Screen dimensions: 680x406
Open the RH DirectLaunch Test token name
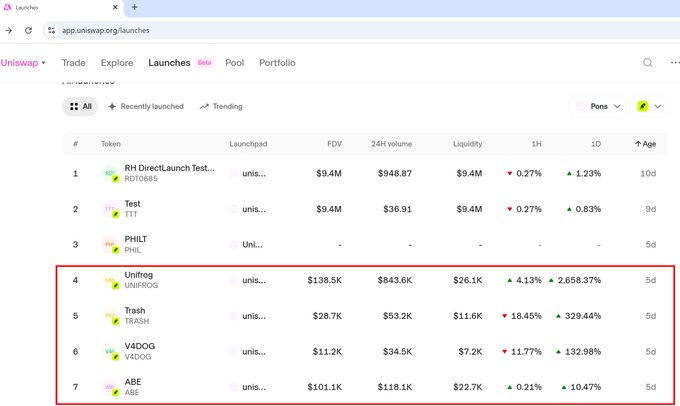point(170,168)
